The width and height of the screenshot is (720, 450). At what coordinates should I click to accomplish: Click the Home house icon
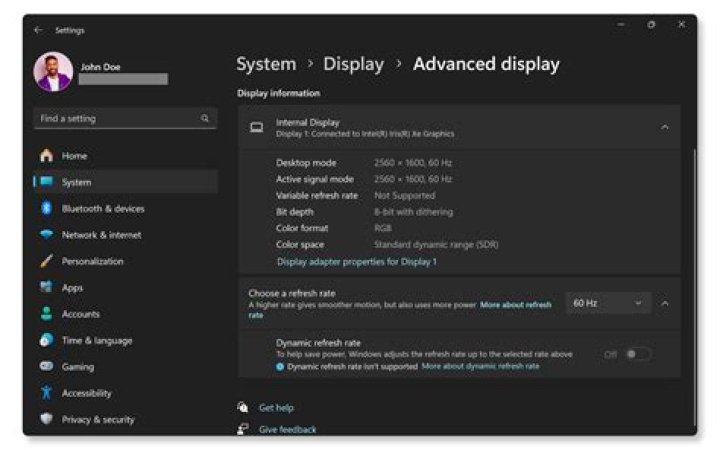coord(46,156)
